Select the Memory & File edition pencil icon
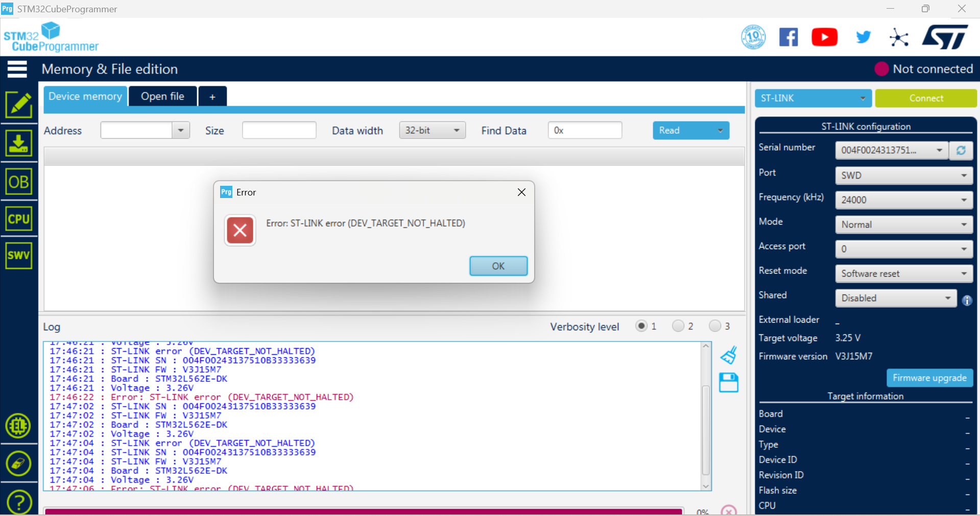Viewport: 980px width, 516px height. point(18,105)
